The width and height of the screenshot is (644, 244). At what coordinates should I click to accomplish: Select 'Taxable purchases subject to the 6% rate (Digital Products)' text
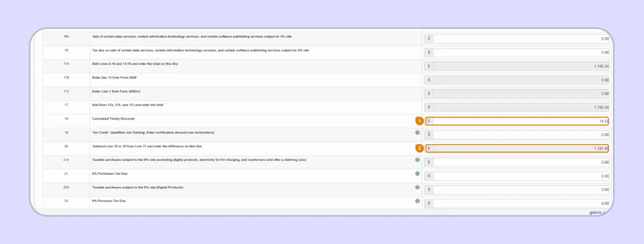click(x=138, y=187)
